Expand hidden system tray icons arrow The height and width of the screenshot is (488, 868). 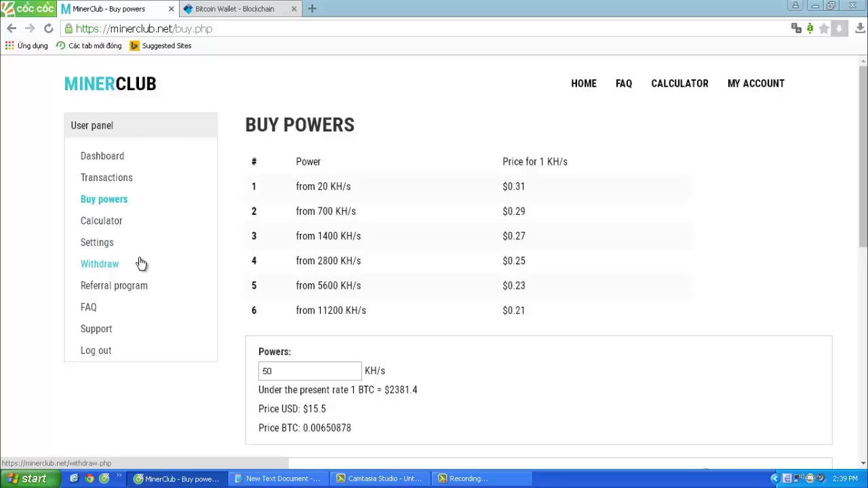click(x=775, y=479)
